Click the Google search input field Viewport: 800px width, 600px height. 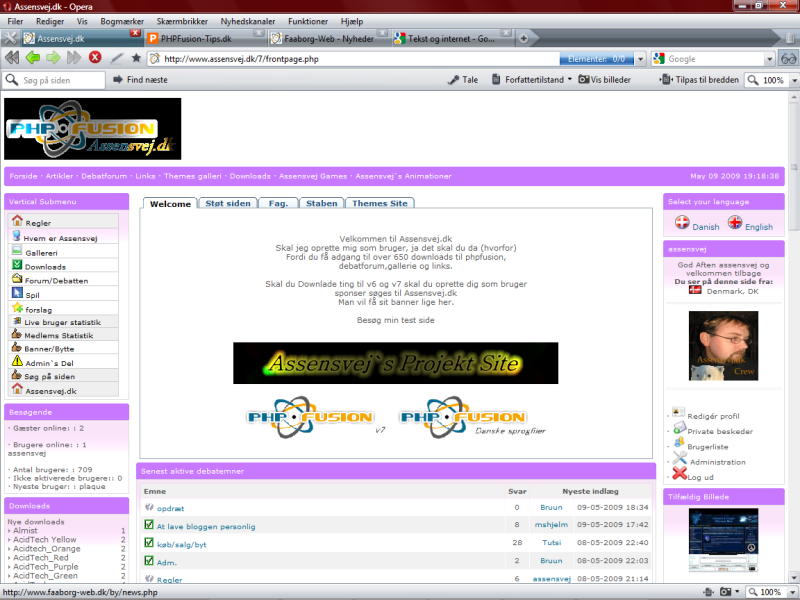point(714,59)
